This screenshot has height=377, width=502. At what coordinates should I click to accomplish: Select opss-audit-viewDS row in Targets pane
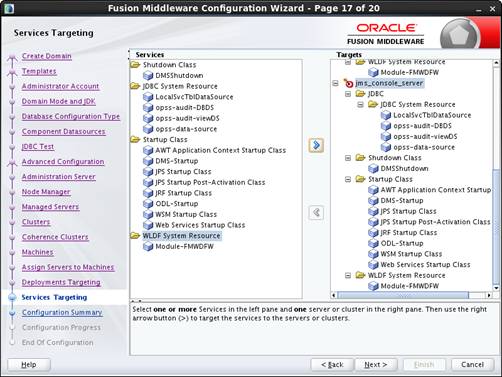tap(425, 137)
